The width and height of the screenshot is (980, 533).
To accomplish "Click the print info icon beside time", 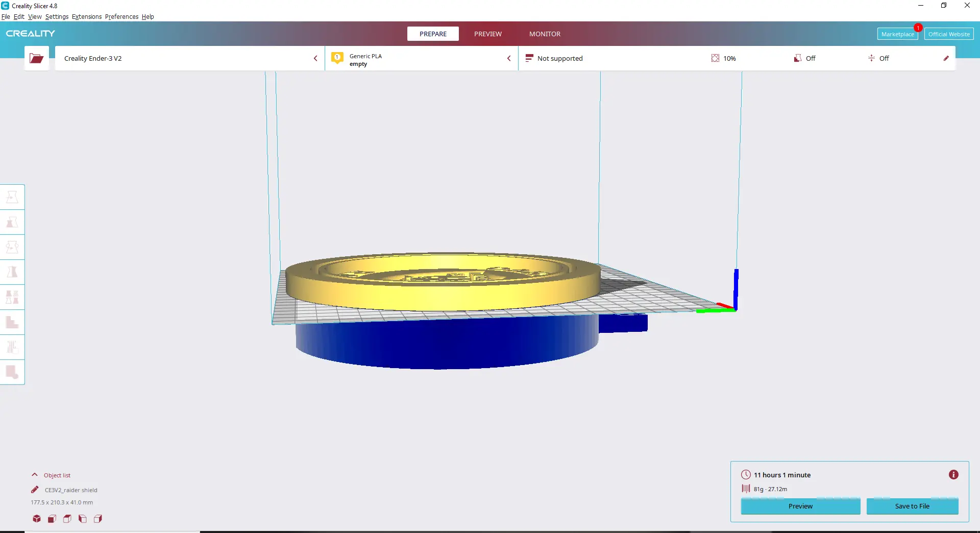I will pos(953,475).
